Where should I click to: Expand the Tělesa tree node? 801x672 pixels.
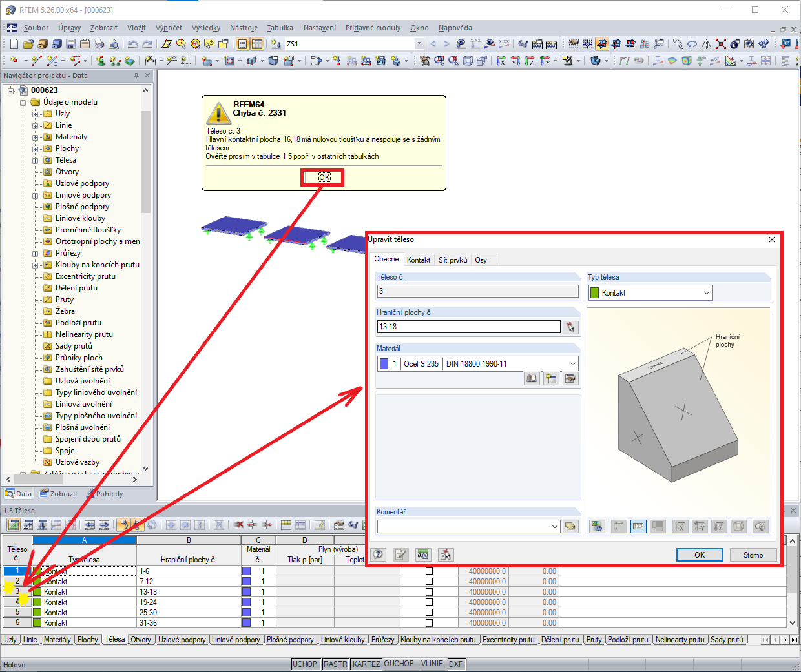36,160
